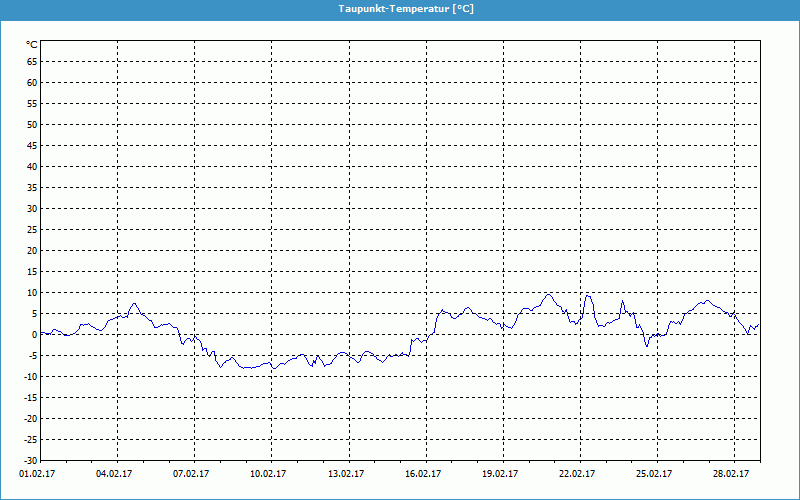Image resolution: width=800 pixels, height=500 pixels.
Task: Select the 50 tick label on y-axis
Action: (x=31, y=125)
